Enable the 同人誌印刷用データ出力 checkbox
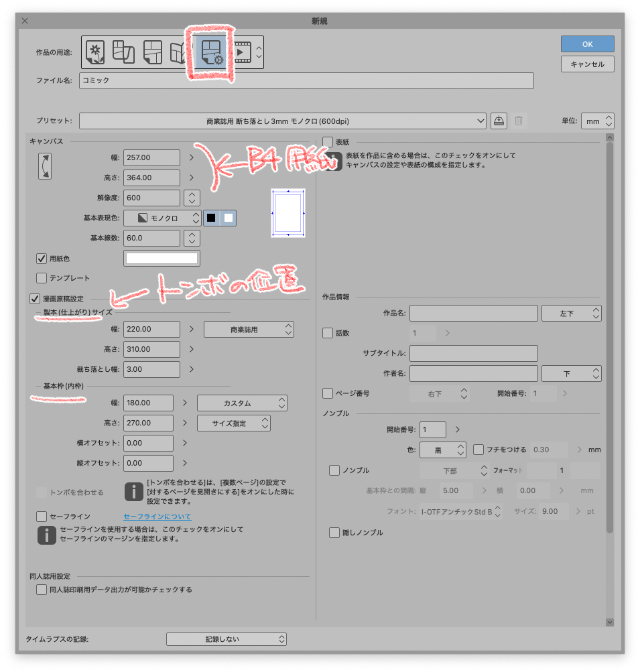Screen dimensions: 640x672 click(x=41, y=590)
